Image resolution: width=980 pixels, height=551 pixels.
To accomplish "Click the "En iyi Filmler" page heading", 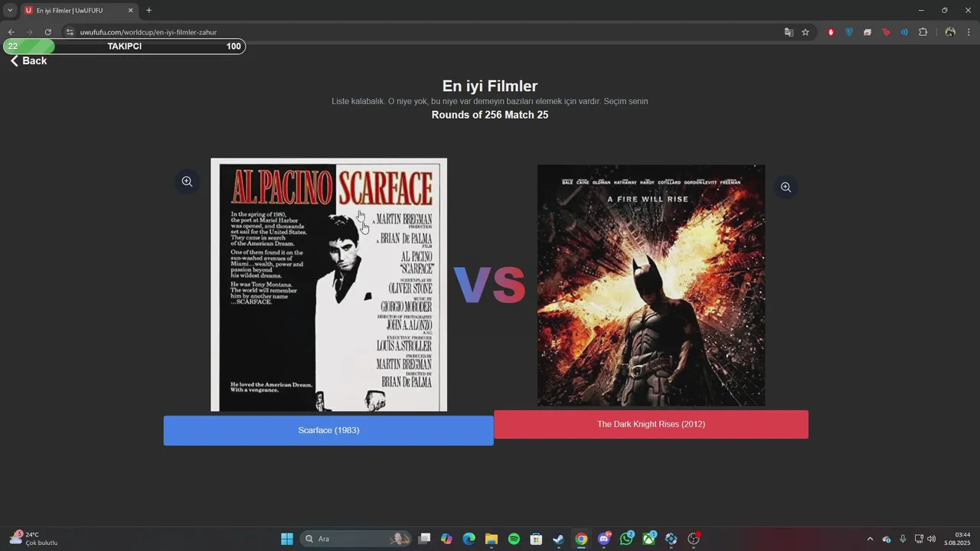I will tap(490, 86).
